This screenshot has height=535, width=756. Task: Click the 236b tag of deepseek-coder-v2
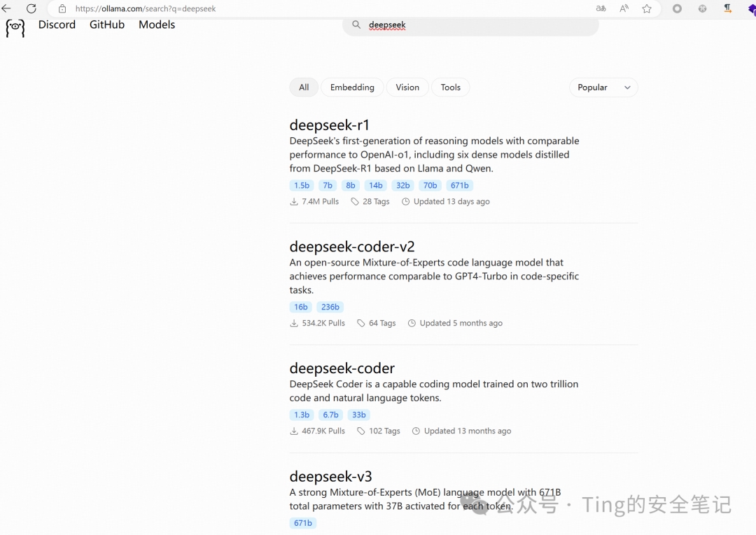(330, 307)
